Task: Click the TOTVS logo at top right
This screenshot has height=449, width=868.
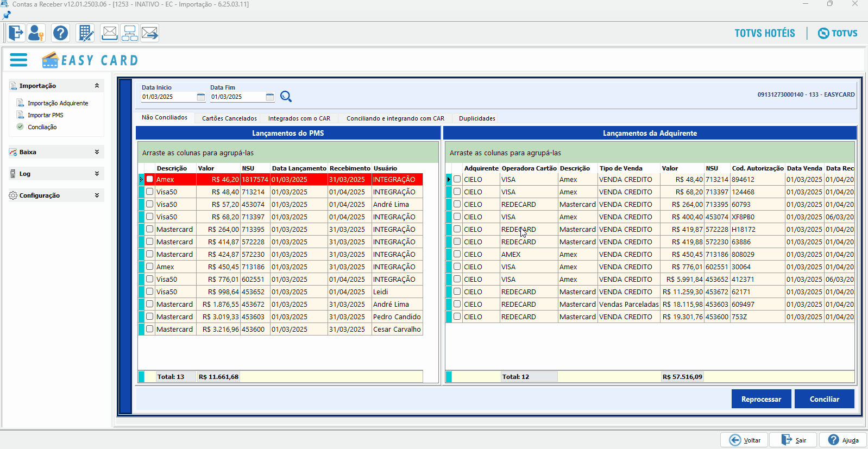Action: [838, 33]
